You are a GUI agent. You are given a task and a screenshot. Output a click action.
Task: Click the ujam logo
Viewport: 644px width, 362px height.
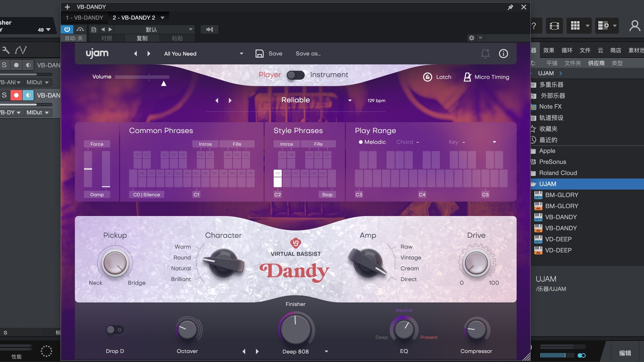click(97, 54)
